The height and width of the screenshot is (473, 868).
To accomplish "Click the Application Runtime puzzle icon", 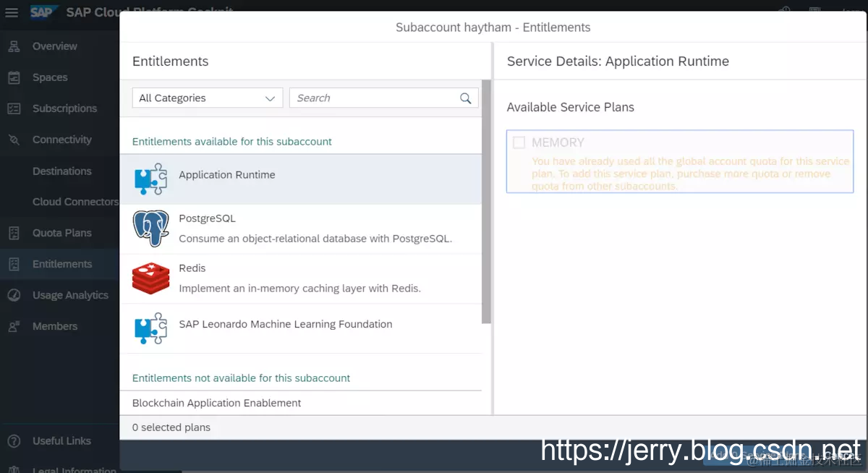I will click(x=151, y=179).
